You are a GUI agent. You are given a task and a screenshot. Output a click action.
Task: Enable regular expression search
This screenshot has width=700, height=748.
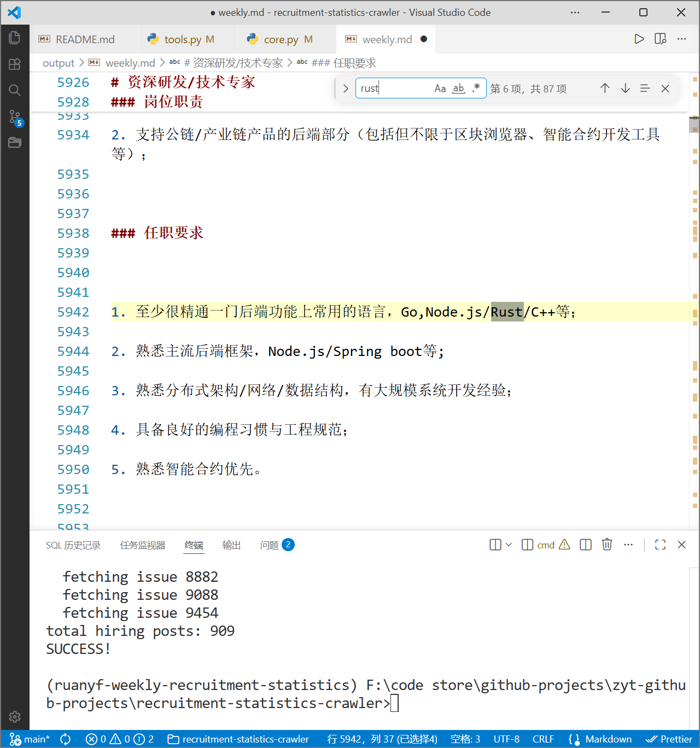coord(475,88)
